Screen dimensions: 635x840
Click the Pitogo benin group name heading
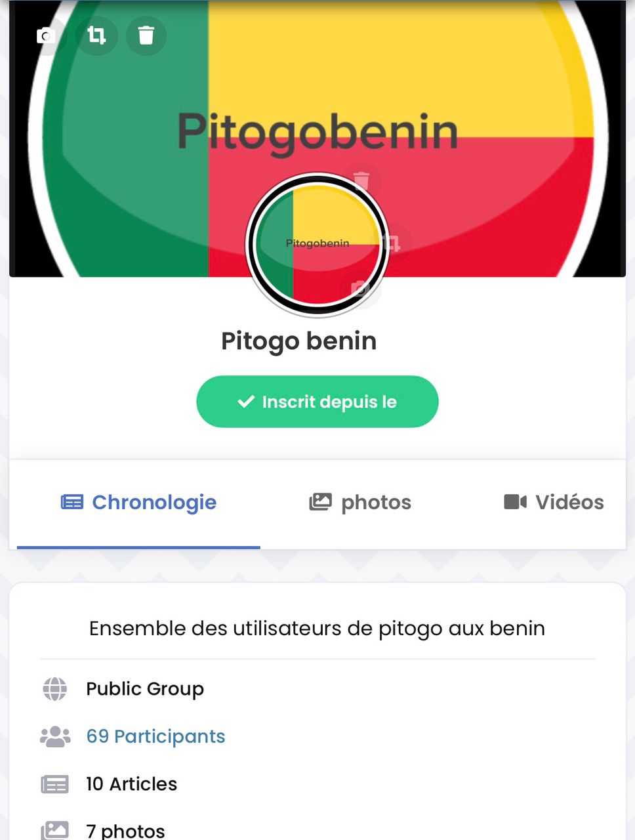(299, 341)
